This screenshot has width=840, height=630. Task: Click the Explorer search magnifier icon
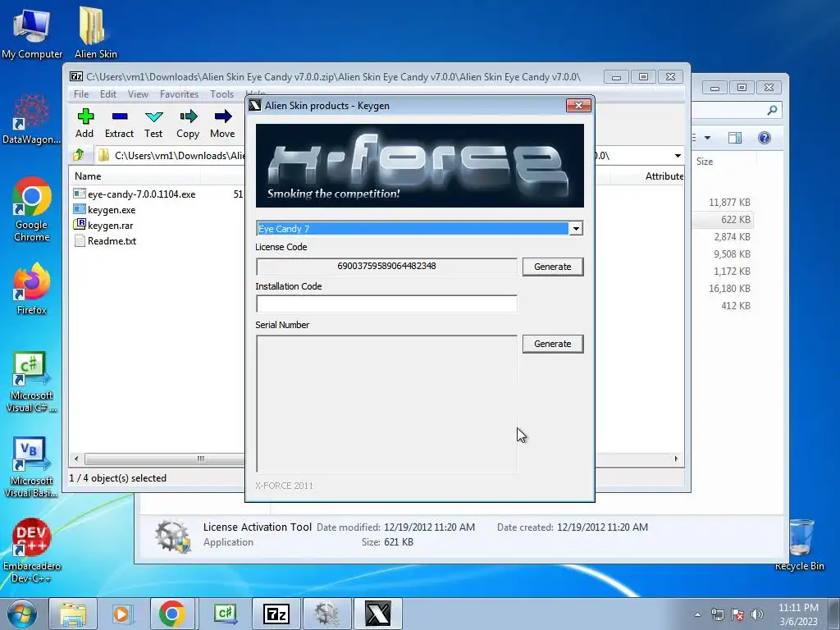772,110
